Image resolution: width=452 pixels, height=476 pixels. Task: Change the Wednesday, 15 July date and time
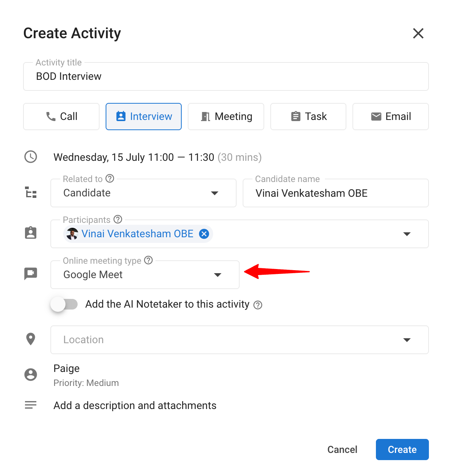(x=157, y=157)
